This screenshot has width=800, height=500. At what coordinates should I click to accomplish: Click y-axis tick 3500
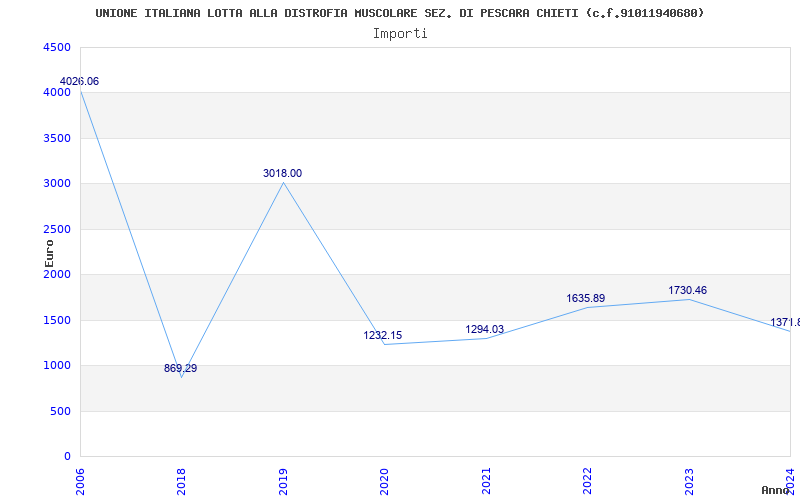(57, 138)
